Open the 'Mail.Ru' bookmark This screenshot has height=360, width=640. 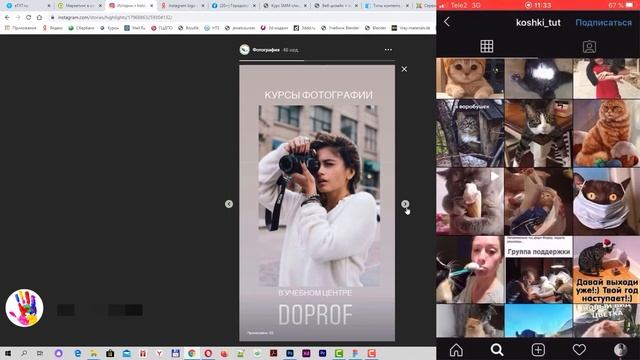pyautogui.click(x=135, y=28)
